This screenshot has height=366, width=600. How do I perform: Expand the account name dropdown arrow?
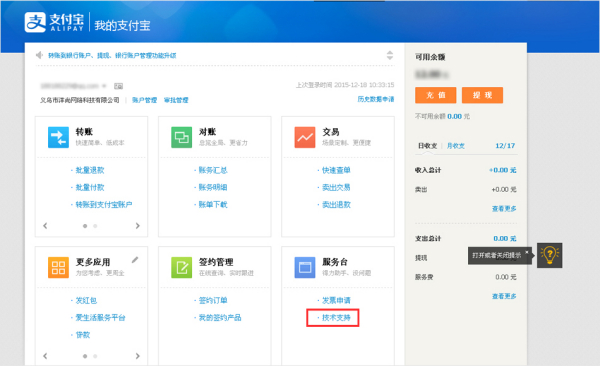coord(104,86)
